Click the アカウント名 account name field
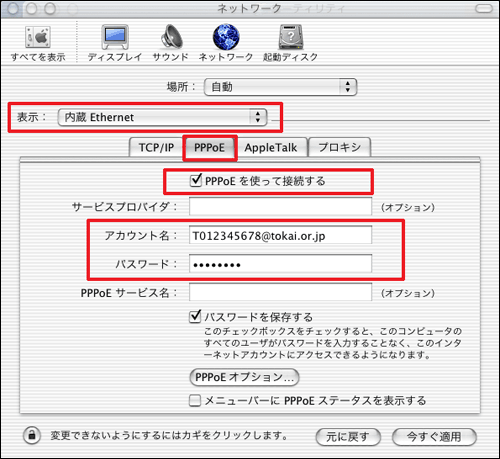Image resolution: width=500 pixels, height=459 pixels. point(280,235)
